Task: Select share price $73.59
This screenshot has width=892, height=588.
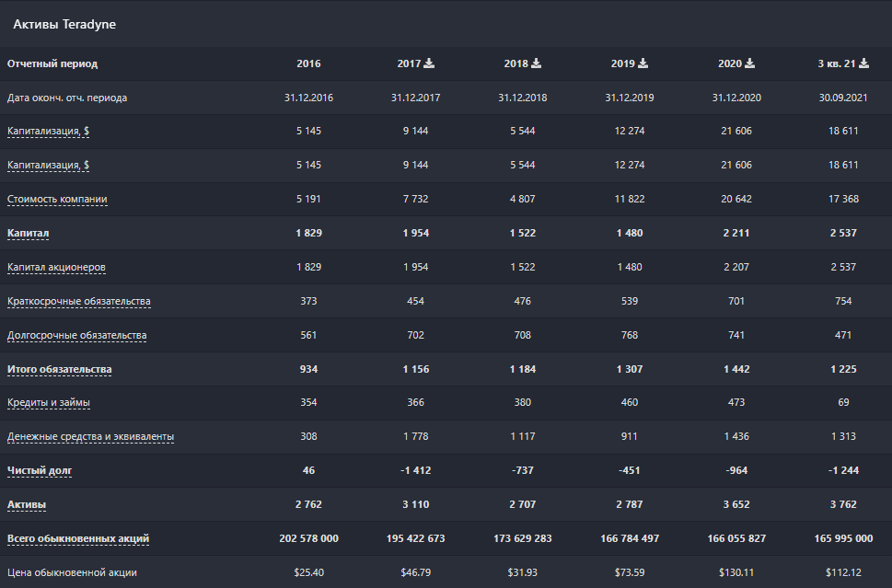Action: (629, 572)
